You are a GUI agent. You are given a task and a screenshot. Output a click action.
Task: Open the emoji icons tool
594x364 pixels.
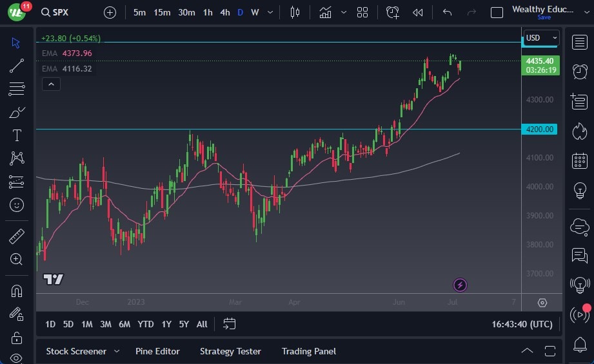(x=17, y=205)
